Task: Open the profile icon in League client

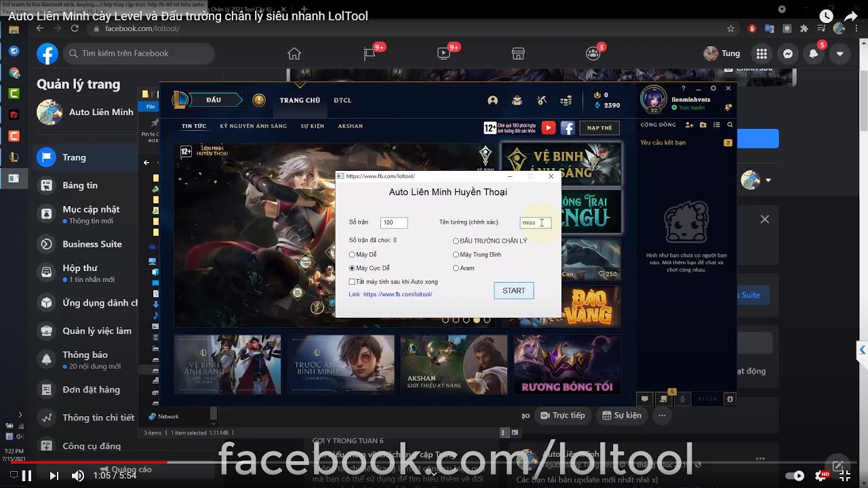Action: [x=493, y=100]
